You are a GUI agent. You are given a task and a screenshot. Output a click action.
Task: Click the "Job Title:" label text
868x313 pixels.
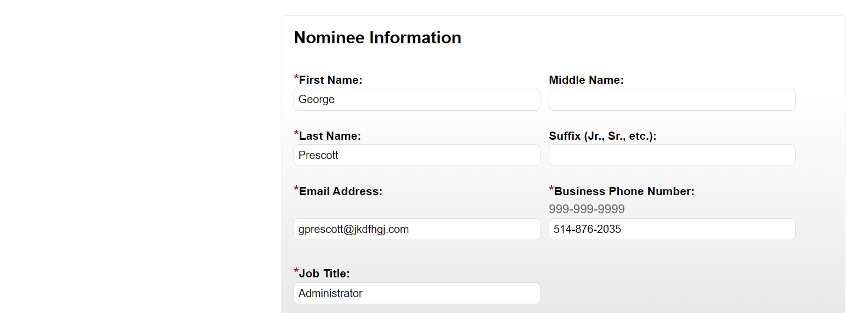point(324,274)
